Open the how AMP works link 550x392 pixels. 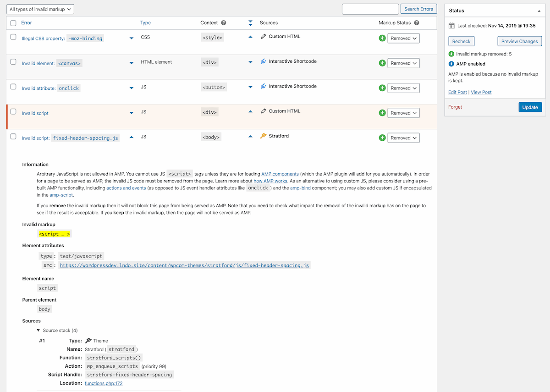[270, 181]
